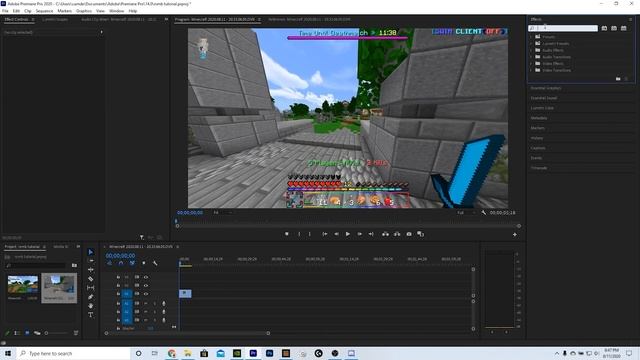The width and height of the screenshot is (640, 360).
Task: Go to In point
Action: pos(325,234)
